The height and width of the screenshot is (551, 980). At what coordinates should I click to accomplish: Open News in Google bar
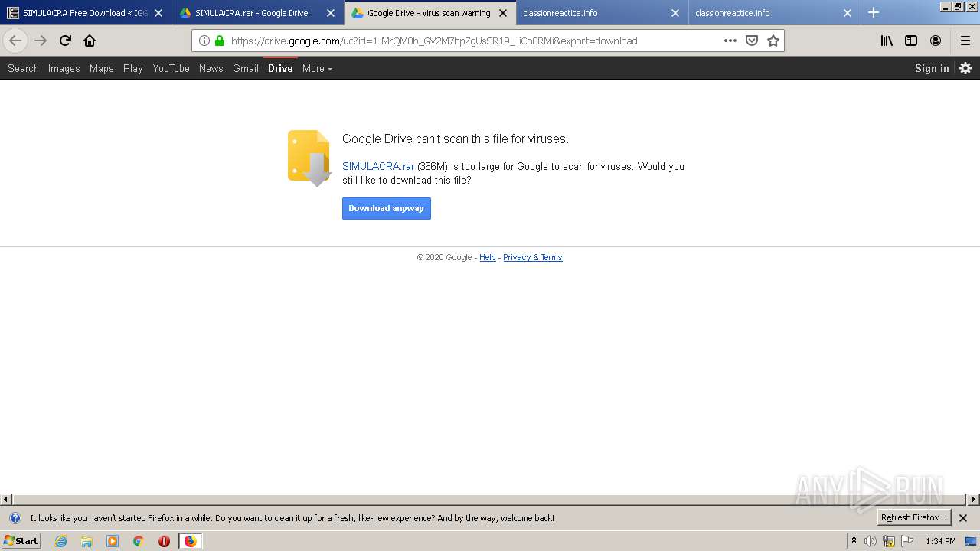211,68
